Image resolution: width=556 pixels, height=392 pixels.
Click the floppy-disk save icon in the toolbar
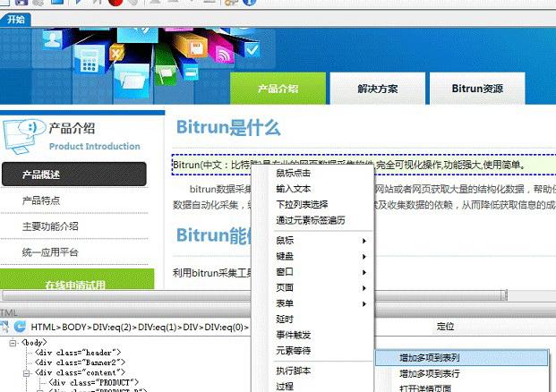[21, 3]
